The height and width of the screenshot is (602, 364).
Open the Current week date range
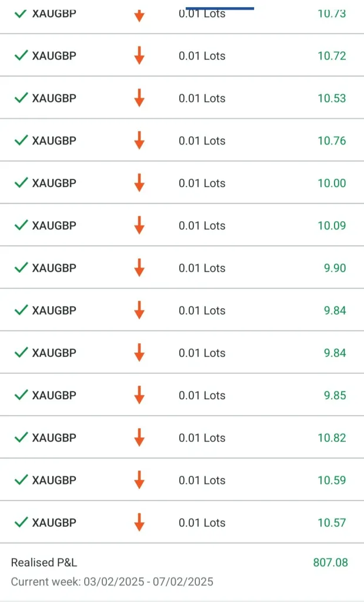pos(112,582)
